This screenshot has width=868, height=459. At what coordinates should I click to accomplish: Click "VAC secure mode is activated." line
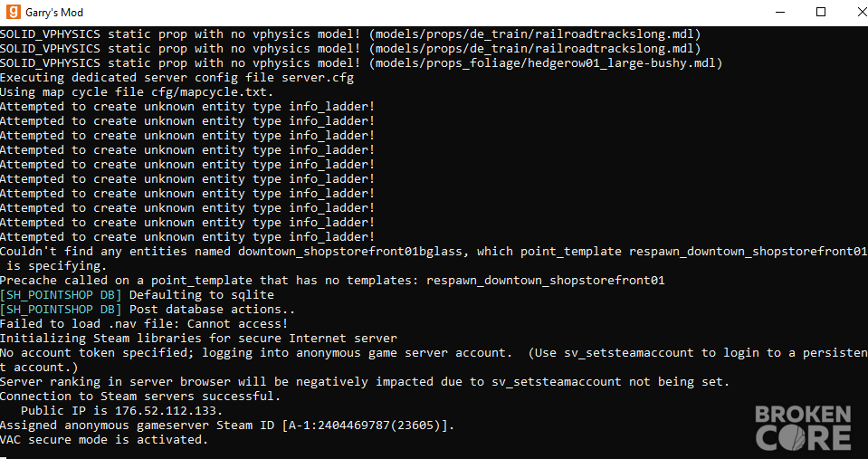(x=104, y=440)
